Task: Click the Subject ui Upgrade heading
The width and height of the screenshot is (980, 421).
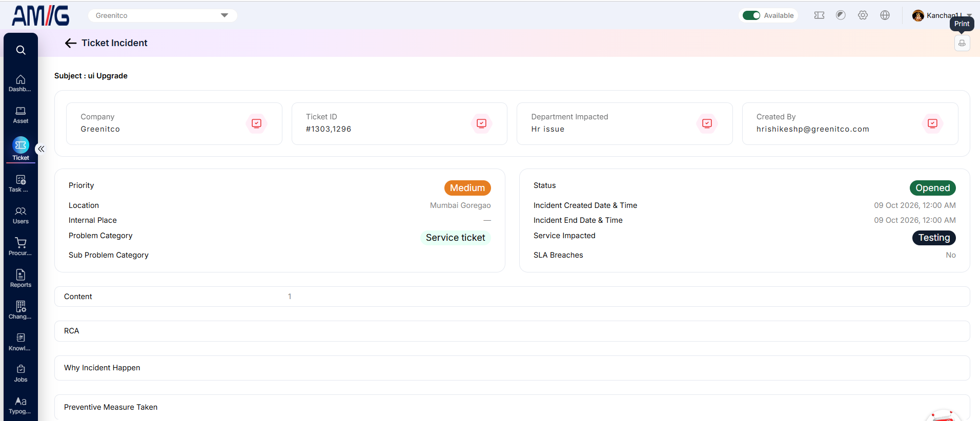Action: pyautogui.click(x=91, y=76)
